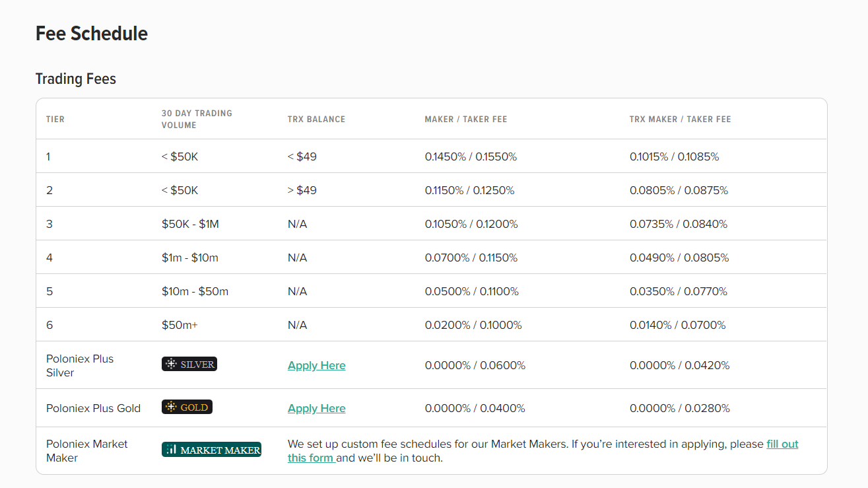This screenshot has height=488, width=868.
Task: Select tier 6 fee 0.0200% / 0.1000%
Action: pos(473,325)
